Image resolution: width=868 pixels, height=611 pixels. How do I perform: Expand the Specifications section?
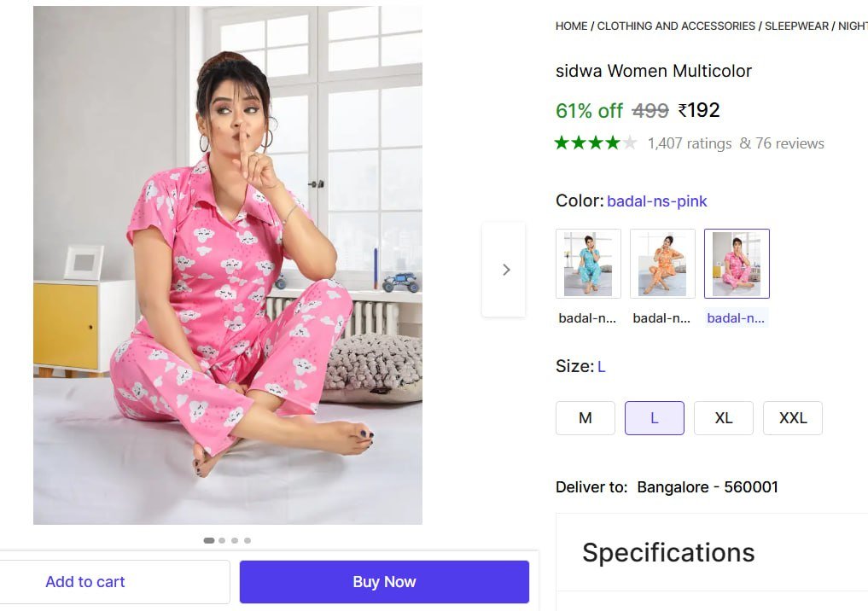[668, 552]
